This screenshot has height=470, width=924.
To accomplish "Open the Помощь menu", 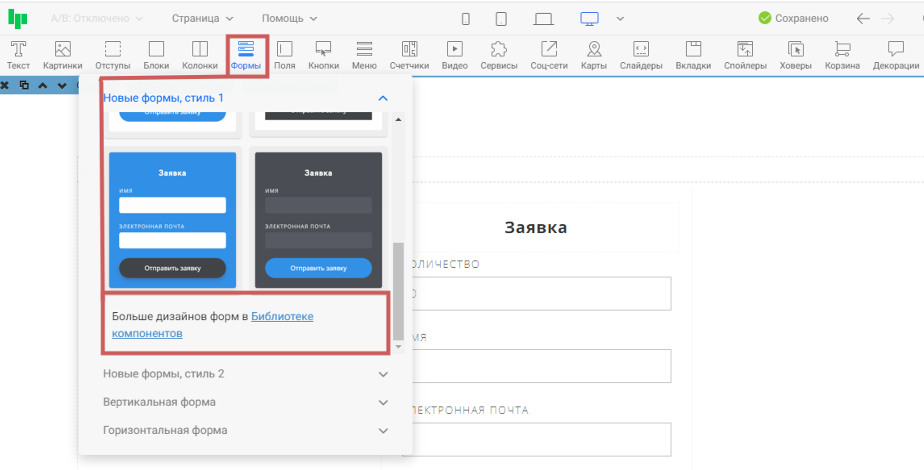I will (x=289, y=18).
